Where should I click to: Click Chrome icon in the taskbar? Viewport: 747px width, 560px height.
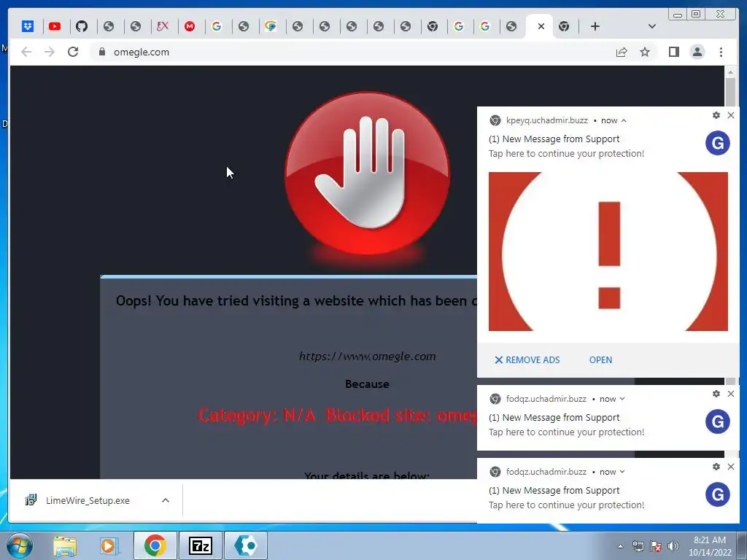pyautogui.click(x=155, y=545)
